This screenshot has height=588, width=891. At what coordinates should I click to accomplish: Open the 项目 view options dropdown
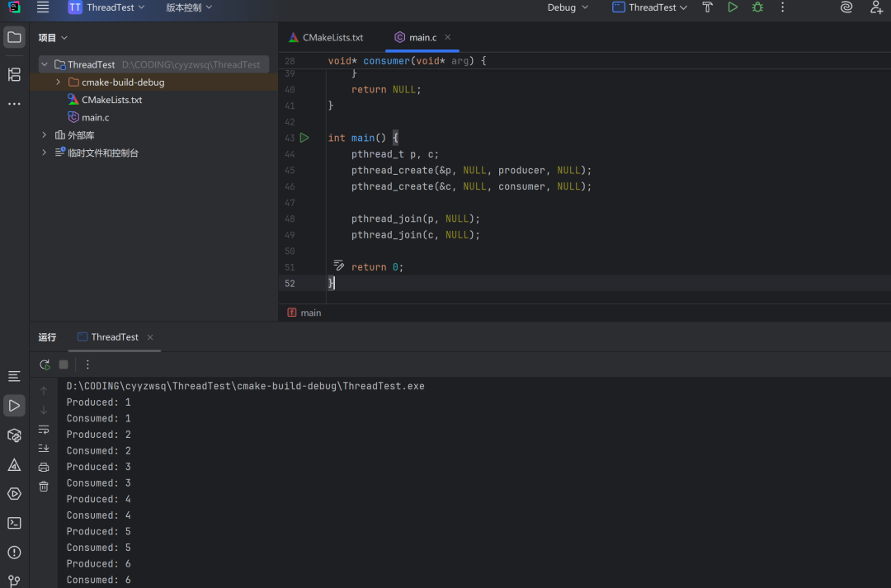point(53,37)
